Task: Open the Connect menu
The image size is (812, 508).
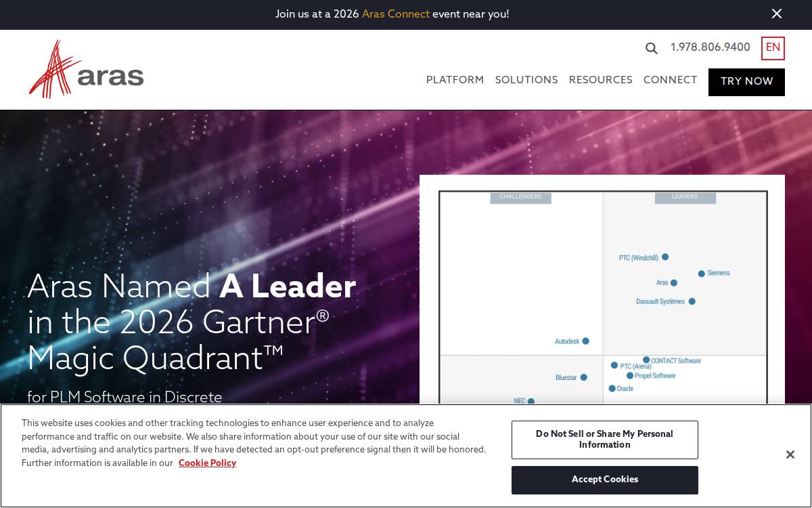Action: [x=670, y=80]
